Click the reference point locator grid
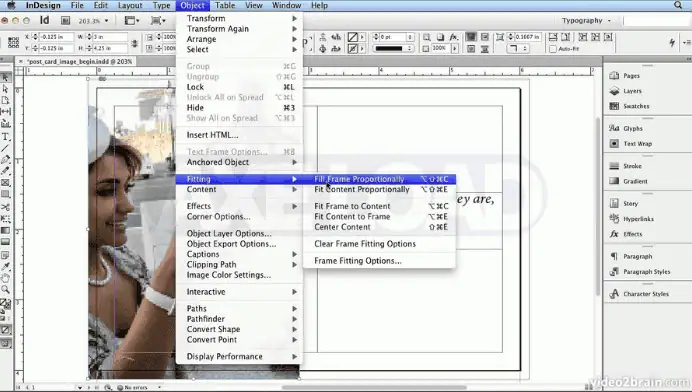Image resolution: width=692 pixels, height=392 pixels. [13, 42]
